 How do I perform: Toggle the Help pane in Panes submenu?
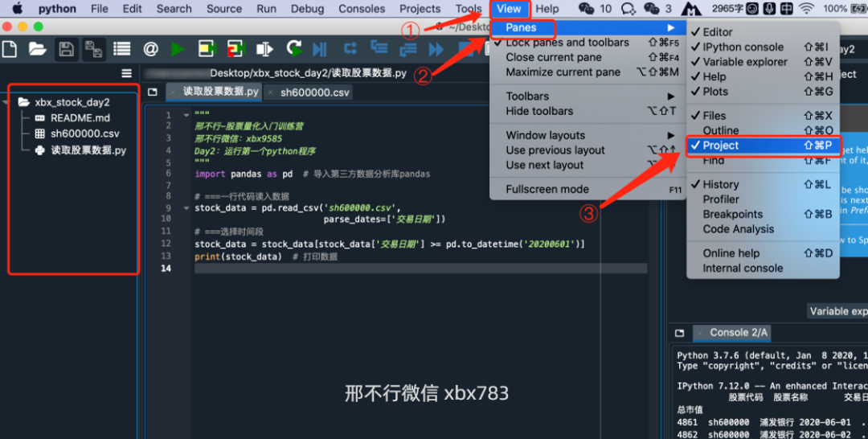(x=763, y=77)
